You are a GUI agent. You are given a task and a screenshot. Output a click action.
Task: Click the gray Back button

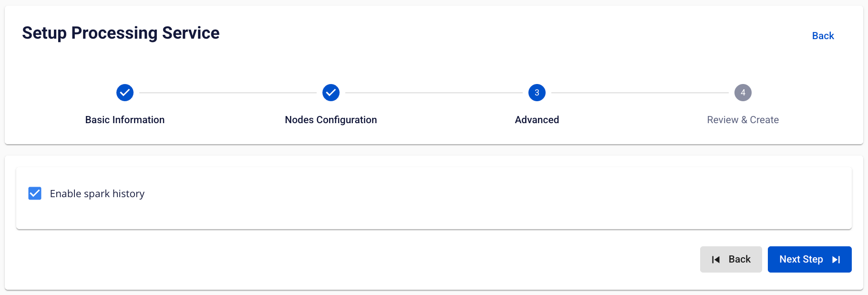point(731,260)
